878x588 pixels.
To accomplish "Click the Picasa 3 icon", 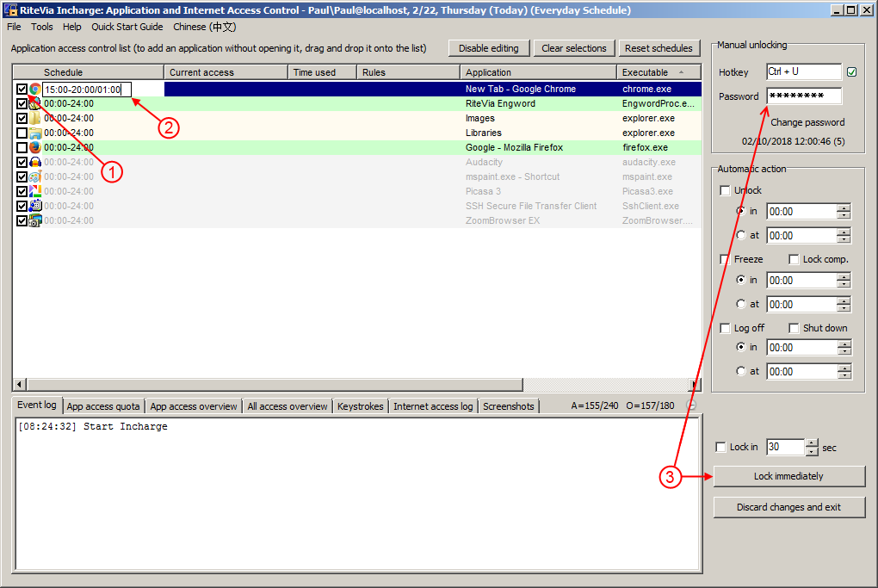I will [x=35, y=191].
